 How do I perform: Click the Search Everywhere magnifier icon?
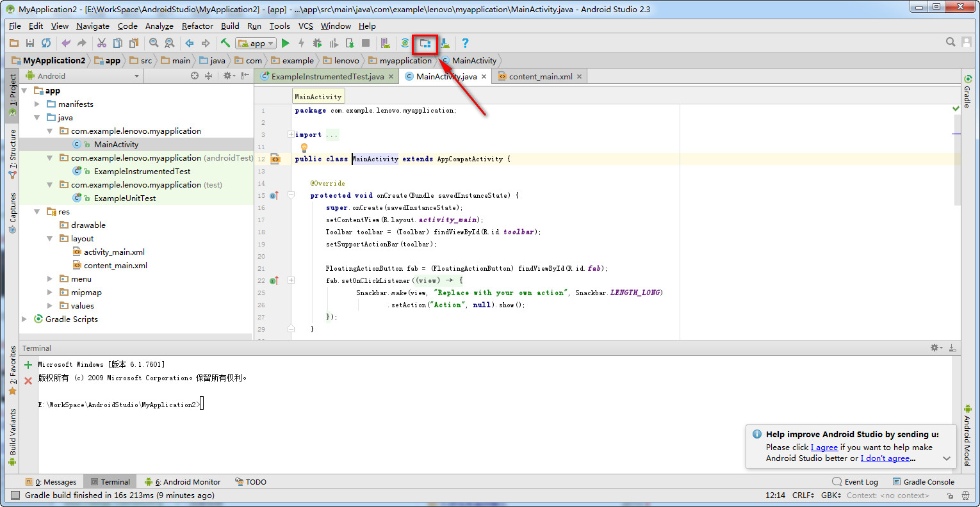click(x=951, y=42)
